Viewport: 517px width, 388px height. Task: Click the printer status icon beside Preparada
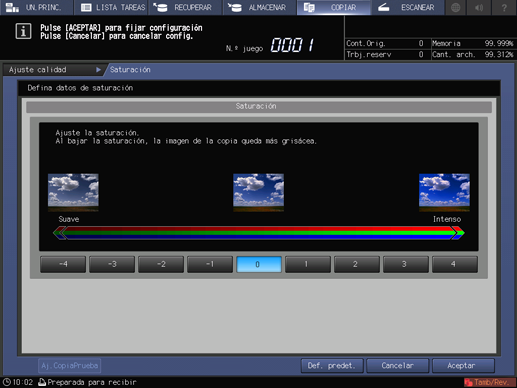tap(42, 382)
